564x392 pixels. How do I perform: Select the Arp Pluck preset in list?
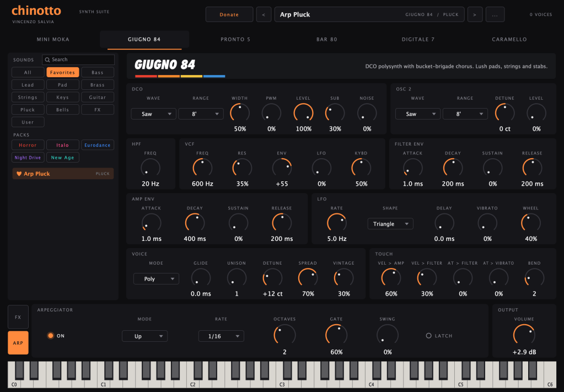pyautogui.click(x=63, y=174)
